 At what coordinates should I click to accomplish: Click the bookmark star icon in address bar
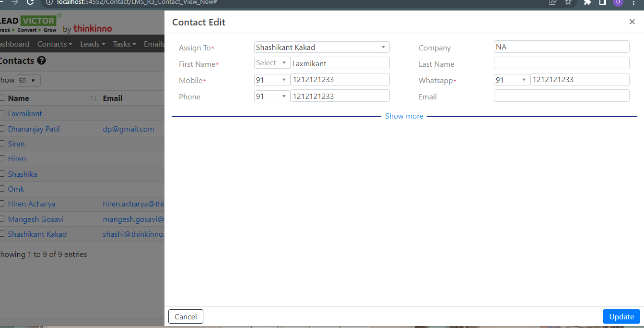[568, 2]
